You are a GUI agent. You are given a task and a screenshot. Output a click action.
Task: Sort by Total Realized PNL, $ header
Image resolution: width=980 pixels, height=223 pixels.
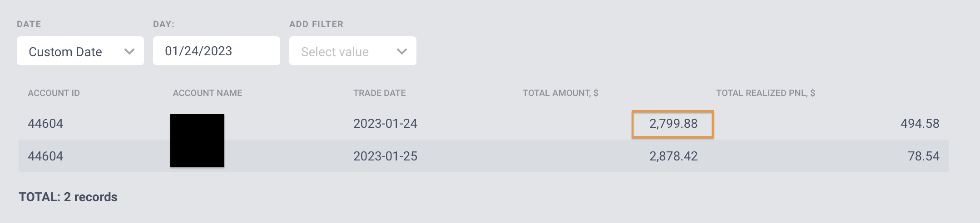[766, 93]
